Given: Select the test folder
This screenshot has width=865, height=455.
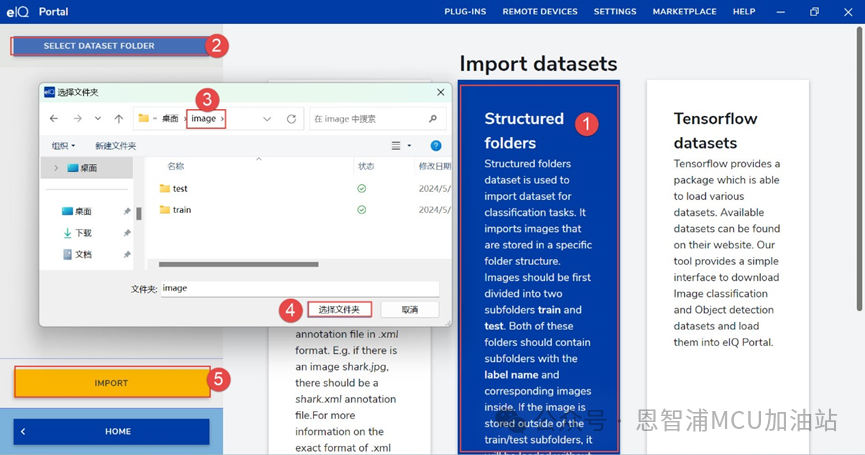Looking at the screenshot, I should [173, 189].
